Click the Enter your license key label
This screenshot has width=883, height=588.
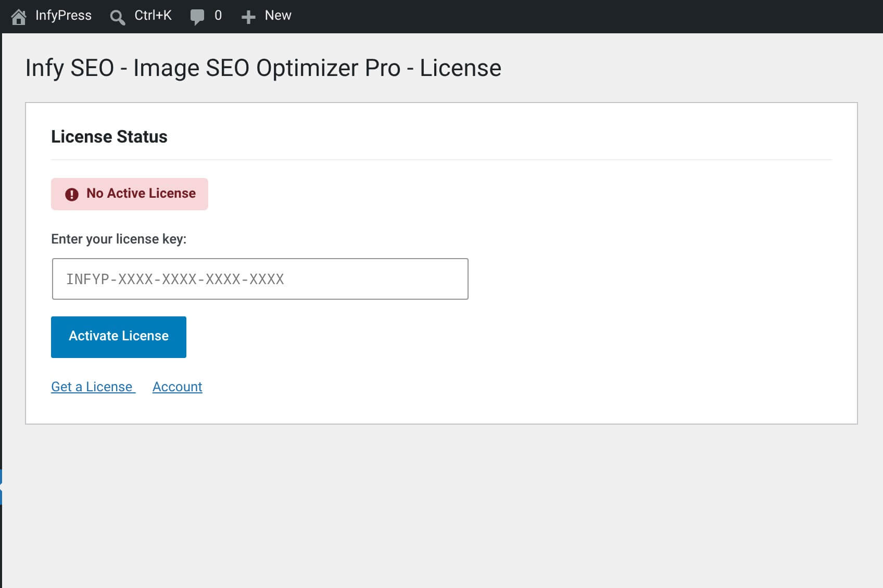pyautogui.click(x=119, y=239)
